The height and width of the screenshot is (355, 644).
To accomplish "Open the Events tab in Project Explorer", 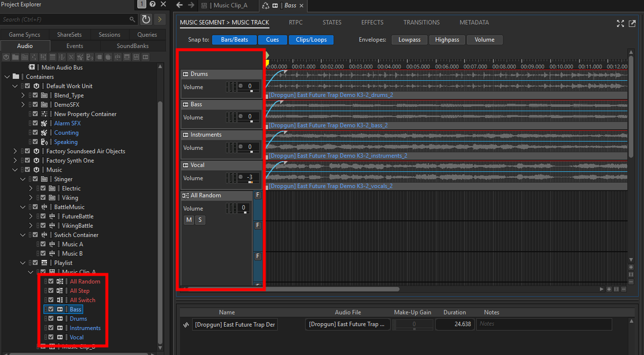I will (75, 46).
